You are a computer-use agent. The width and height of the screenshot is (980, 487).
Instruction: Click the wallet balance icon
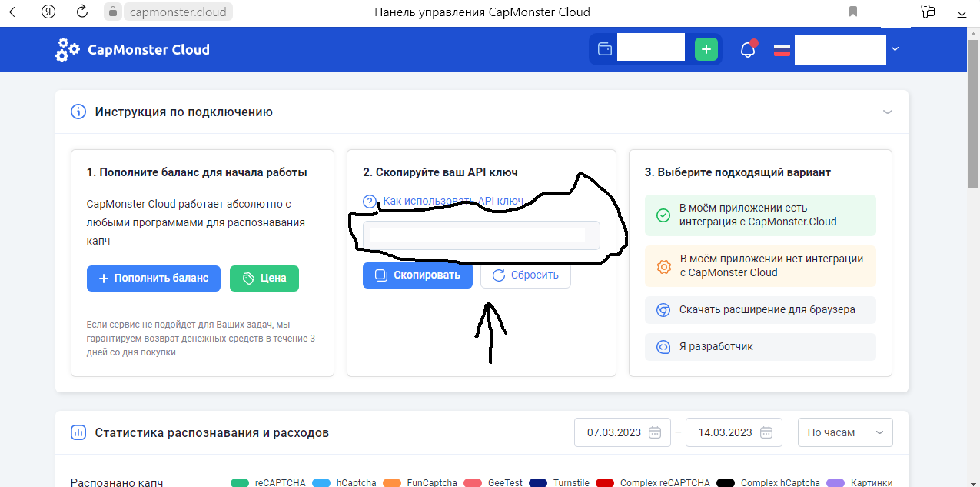[x=605, y=50]
